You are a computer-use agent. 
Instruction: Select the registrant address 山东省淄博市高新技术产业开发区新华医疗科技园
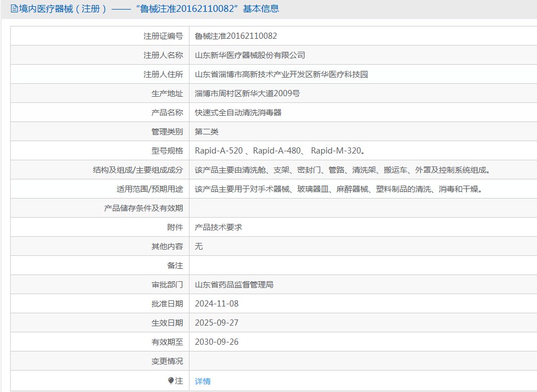281,74
